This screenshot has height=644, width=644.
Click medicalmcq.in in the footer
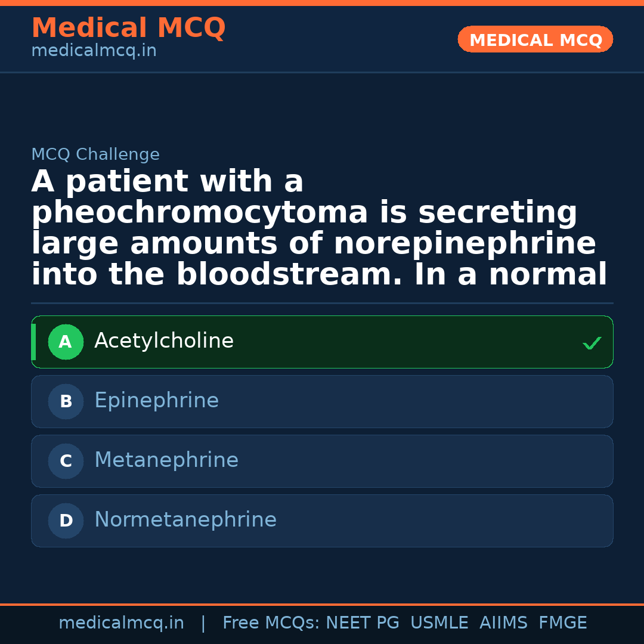pos(121,623)
